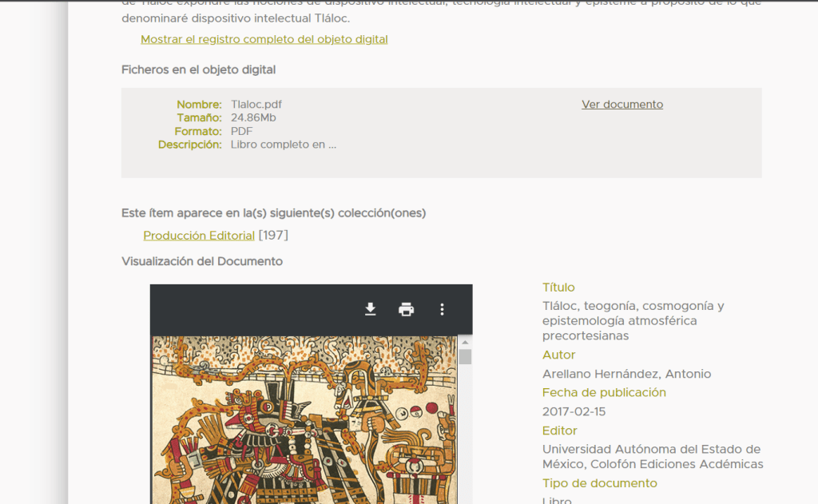Click the author name Arellano Hernández, Antonio

(x=626, y=374)
